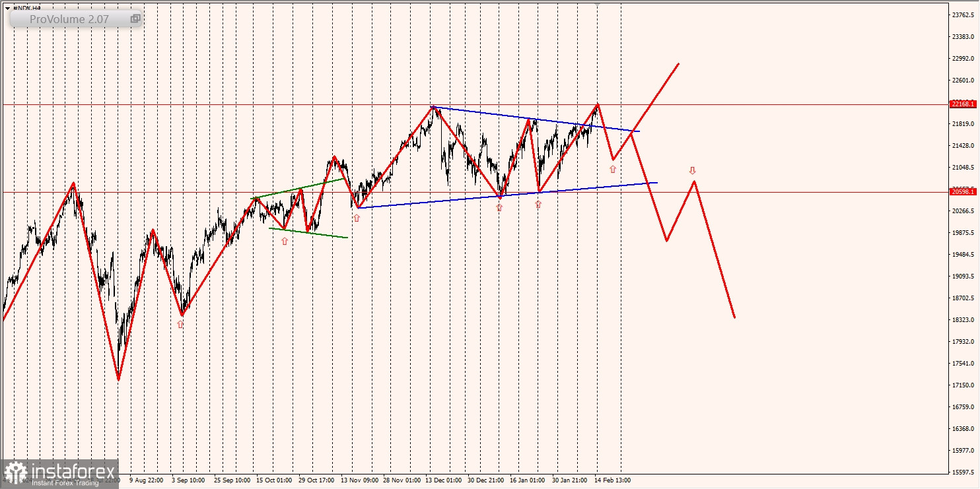Viewport: 980px width, 489px height.
Task: Click the 30 Dec 21:00 time label
Action: [x=486, y=480]
